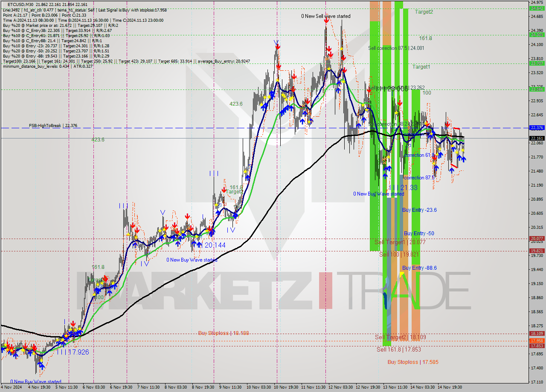This screenshot has width=546, height=392.
Task: Click the green 'Target1' label at right
Action: pos(421,67)
